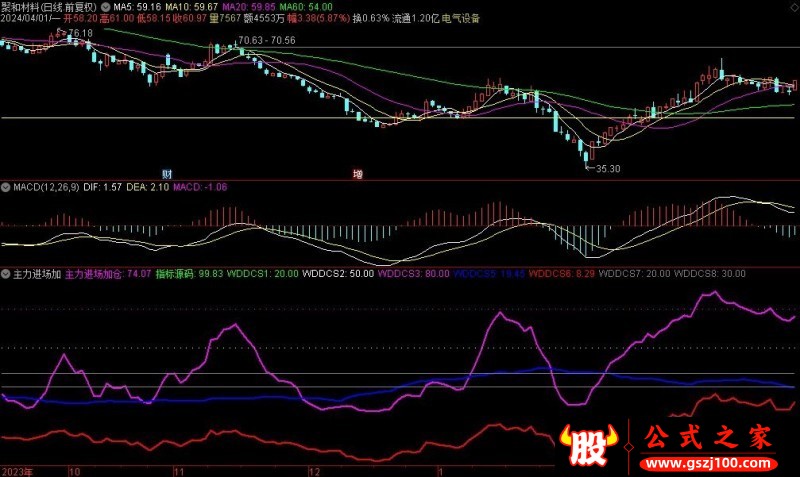Click the red 增 marker icon
Viewport: 800px width, 477px height.
(x=357, y=173)
